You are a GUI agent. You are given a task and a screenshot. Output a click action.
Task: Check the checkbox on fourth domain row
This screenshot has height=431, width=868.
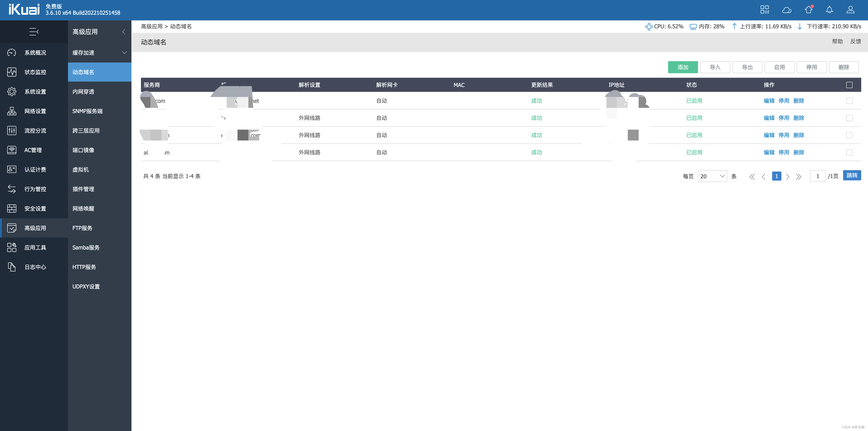[850, 152]
